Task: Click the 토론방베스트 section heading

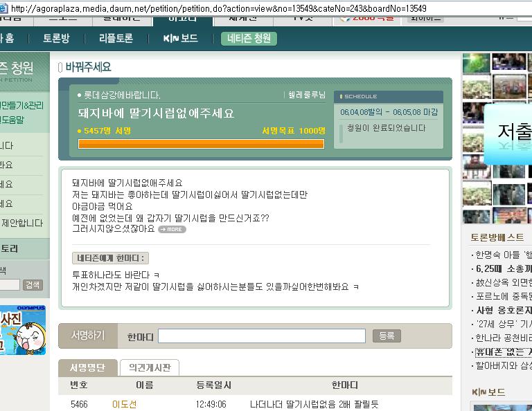Action: click(x=497, y=237)
